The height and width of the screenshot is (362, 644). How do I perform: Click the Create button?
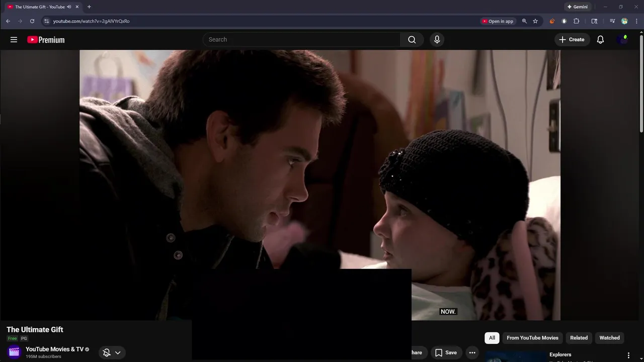pyautogui.click(x=572, y=40)
